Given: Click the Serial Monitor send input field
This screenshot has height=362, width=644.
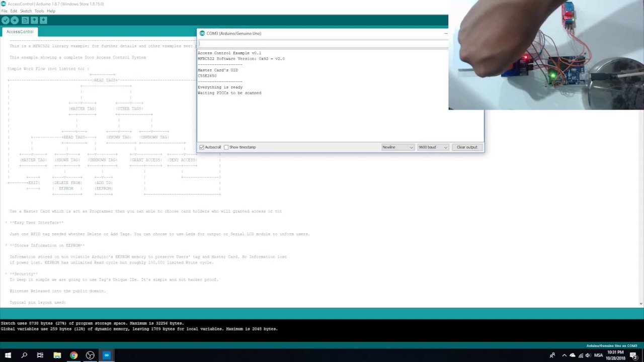Looking at the screenshot, I should click(x=322, y=44).
